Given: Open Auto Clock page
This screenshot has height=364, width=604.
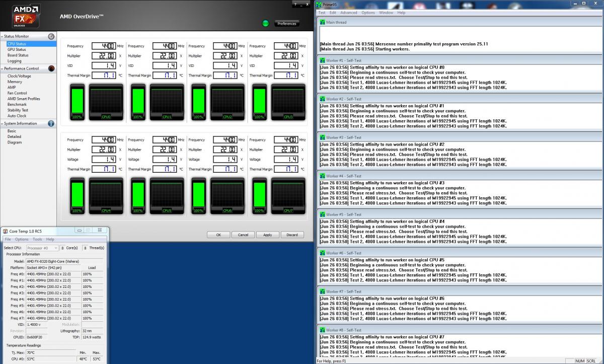Looking at the screenshot, I should pyautogui.click(x=17, y=116).
